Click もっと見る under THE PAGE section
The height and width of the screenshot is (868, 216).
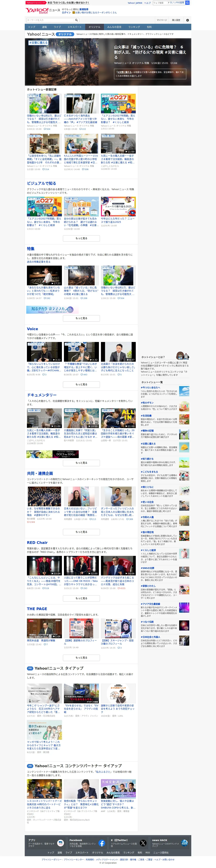[81, 657]
